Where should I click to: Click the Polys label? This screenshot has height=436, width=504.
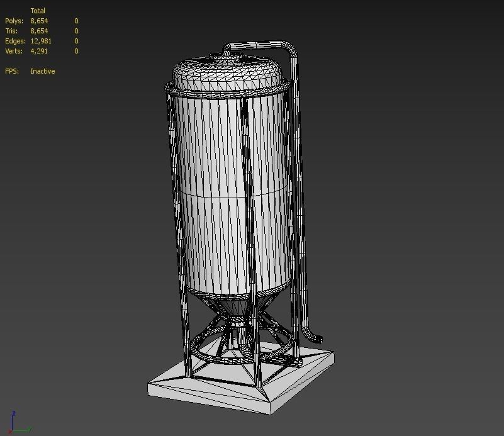coord(14,21)
